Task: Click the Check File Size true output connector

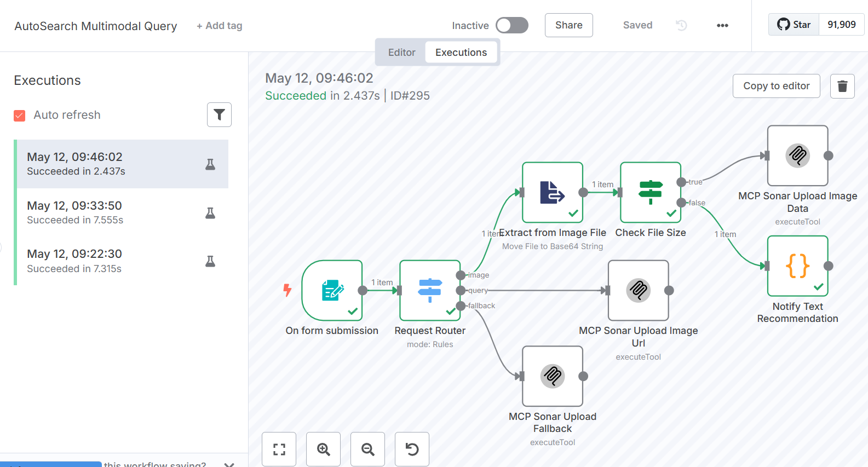Action: (681, 182)
